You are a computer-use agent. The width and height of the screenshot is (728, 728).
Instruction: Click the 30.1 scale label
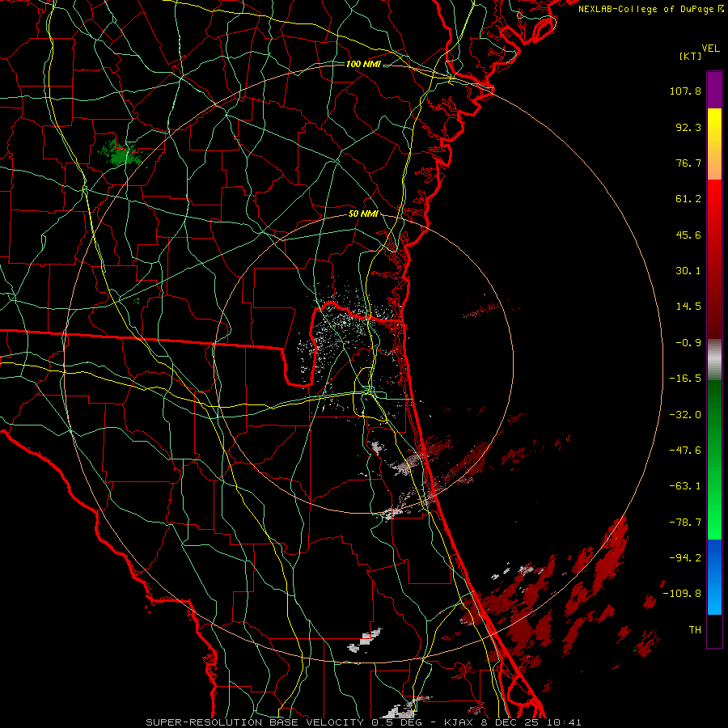[x=688, y=271]
